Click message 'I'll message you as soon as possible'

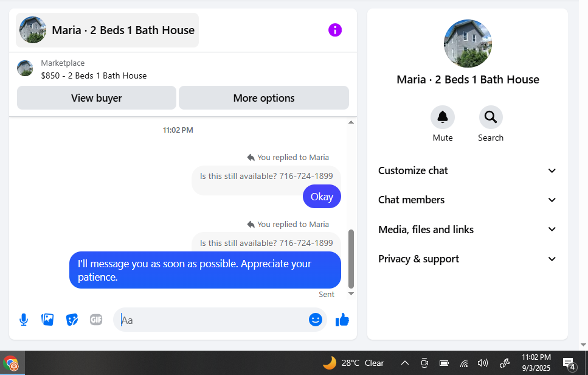click(x=205, y=270)
